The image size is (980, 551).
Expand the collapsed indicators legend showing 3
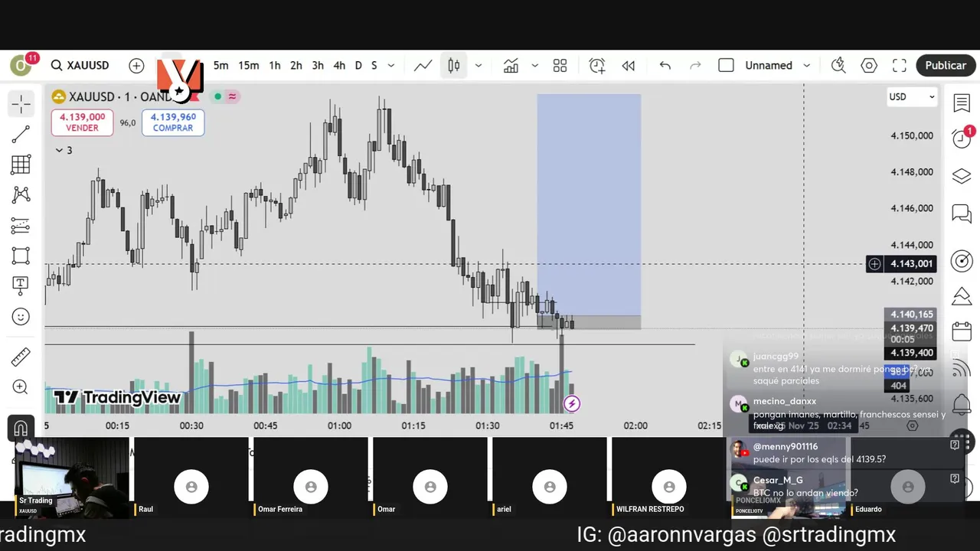[x=64, y=150]
